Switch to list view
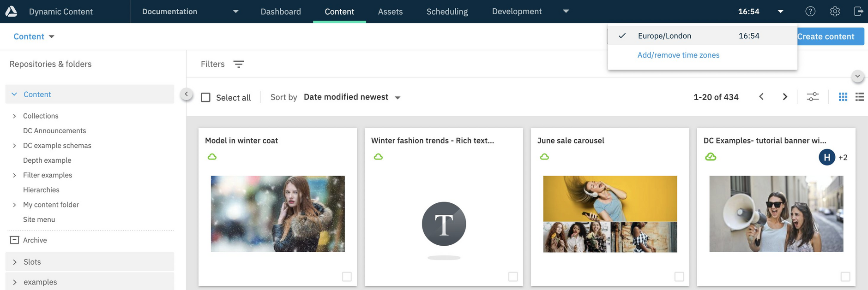Viewport: 868px width, 290px height. click(859, 97)
